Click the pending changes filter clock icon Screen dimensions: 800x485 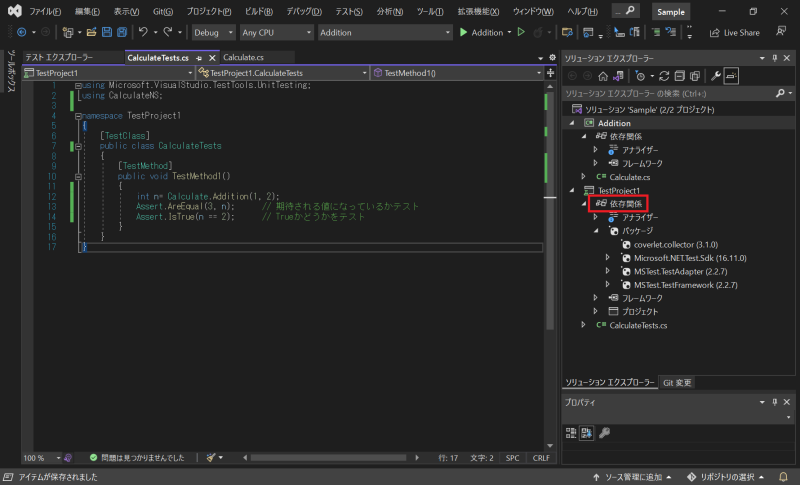tap(640, 76)
